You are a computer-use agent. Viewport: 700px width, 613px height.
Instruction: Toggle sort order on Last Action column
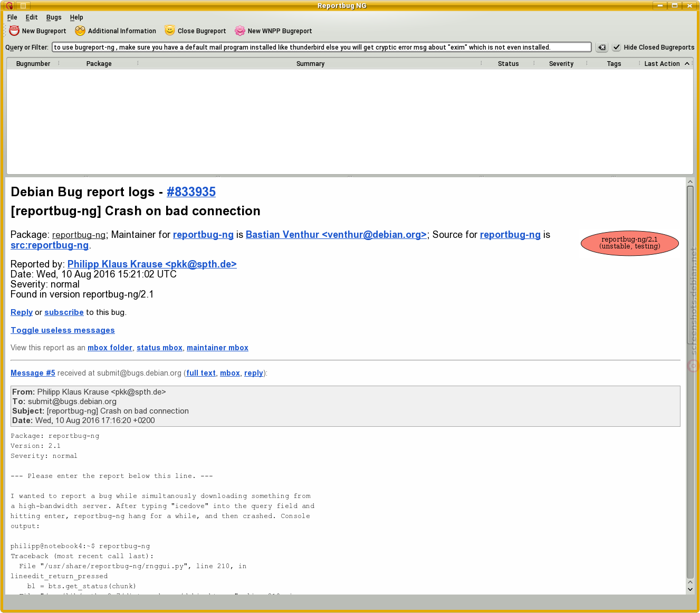(x=666, y=63)
